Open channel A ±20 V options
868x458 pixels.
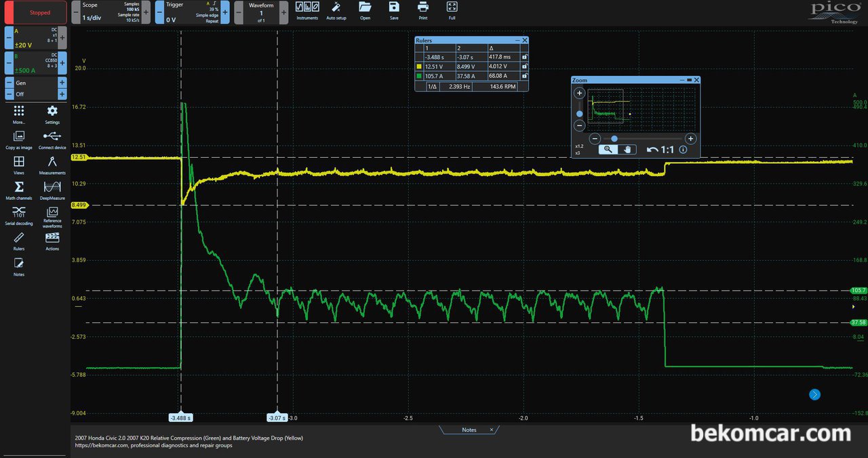coord(35,38)
